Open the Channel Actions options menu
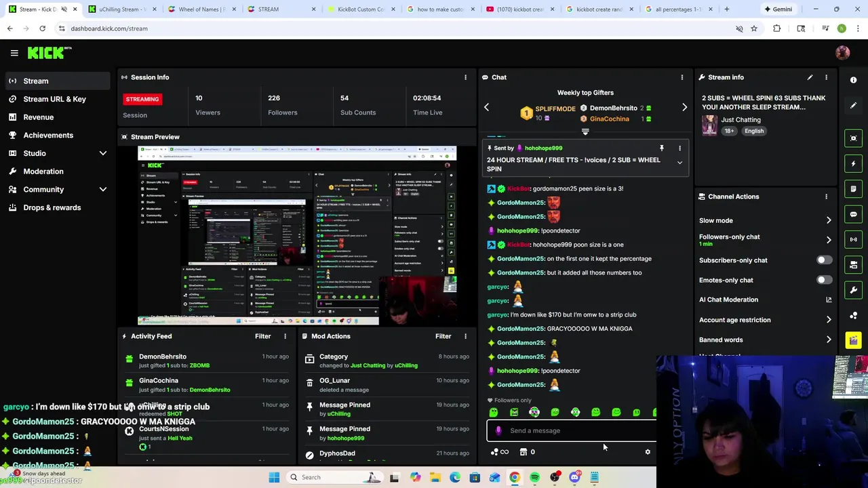Viewport: 868px width, 488px height. [826, 197]
